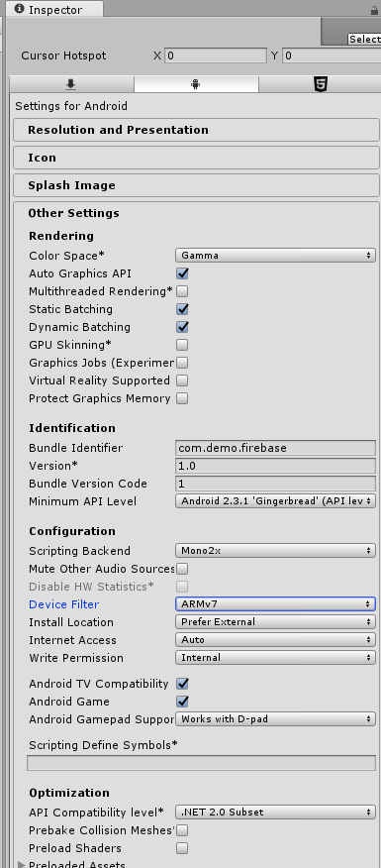Change Internet Access from Auto
This screenshot has width=381, height=868.
275,639
